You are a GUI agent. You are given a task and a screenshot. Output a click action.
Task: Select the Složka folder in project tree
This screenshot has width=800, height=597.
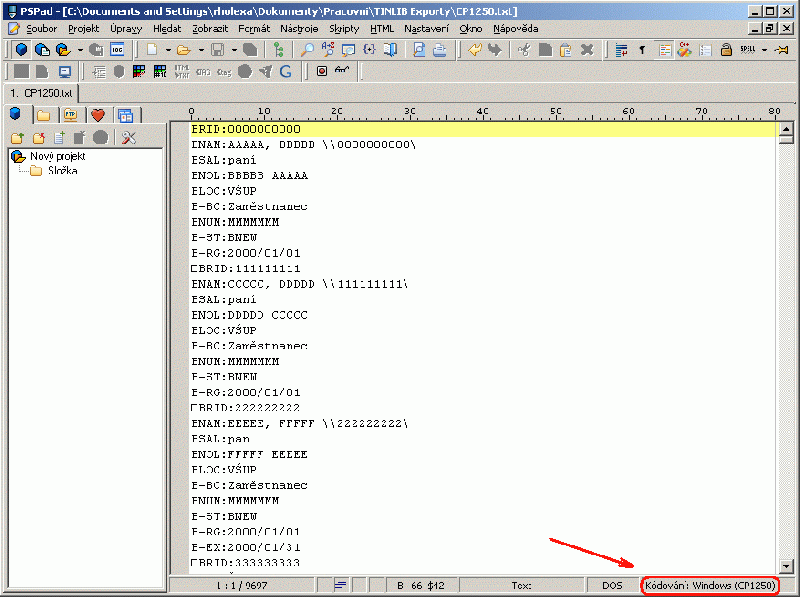click(63, 170)
